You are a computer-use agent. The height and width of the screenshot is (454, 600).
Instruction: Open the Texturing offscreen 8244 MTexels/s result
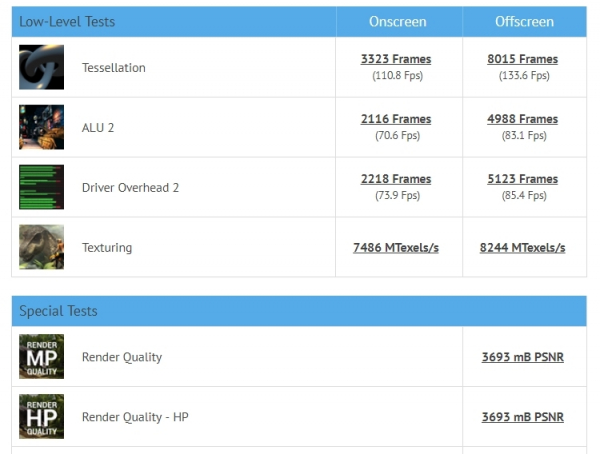click(x=522, y=247)
